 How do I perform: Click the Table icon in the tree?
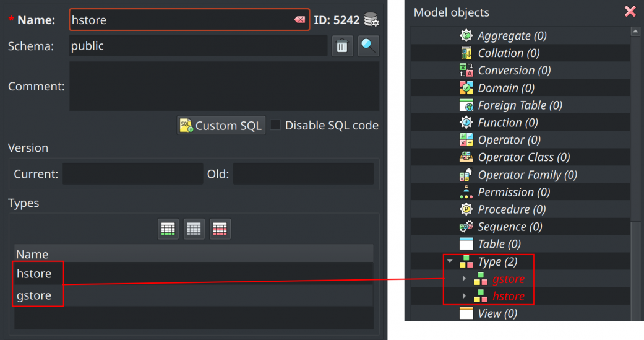pos(466,244)
